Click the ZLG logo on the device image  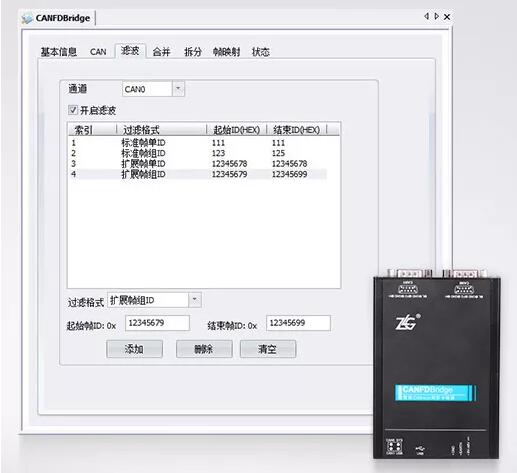[x=407, y=322]
